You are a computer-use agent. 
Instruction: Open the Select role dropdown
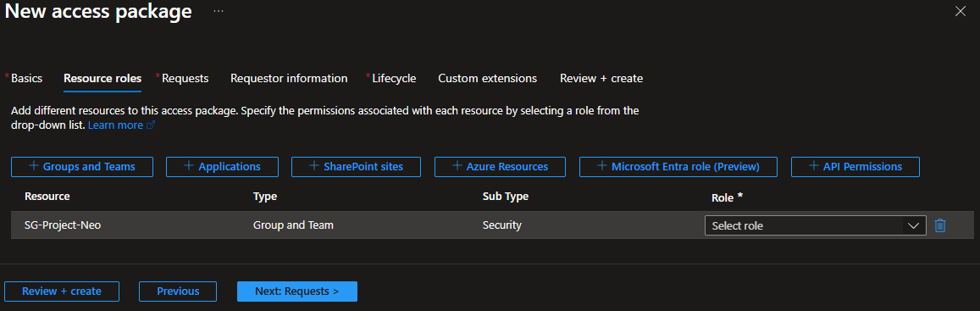click(815, 226)
